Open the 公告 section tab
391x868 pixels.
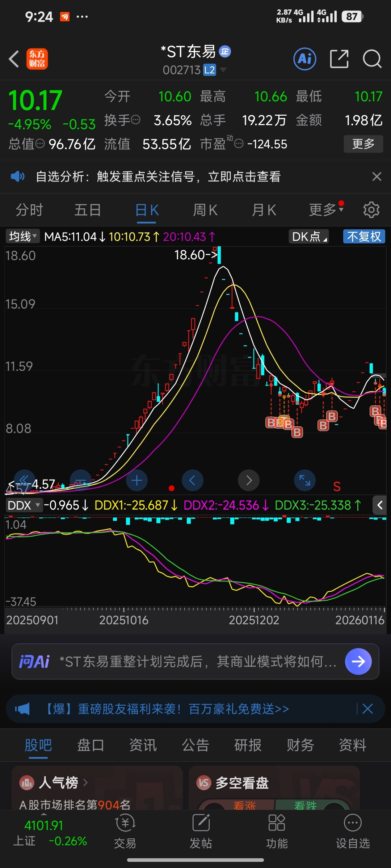[195, 746]
